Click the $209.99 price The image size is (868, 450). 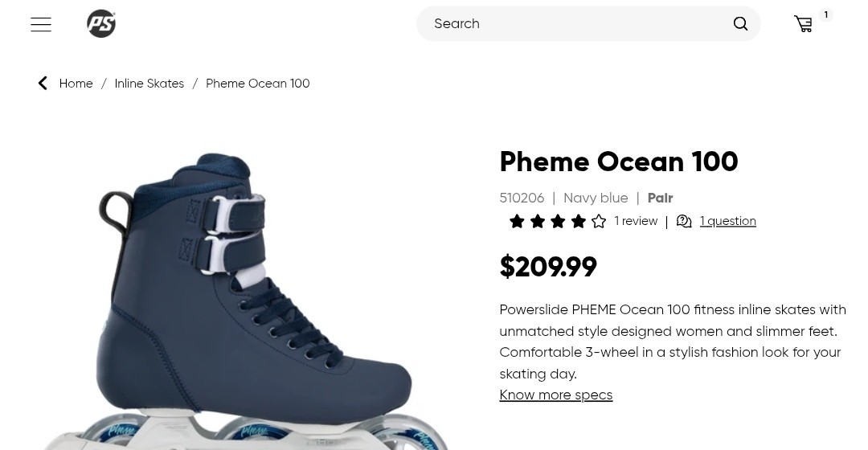(x=548, y=267)
